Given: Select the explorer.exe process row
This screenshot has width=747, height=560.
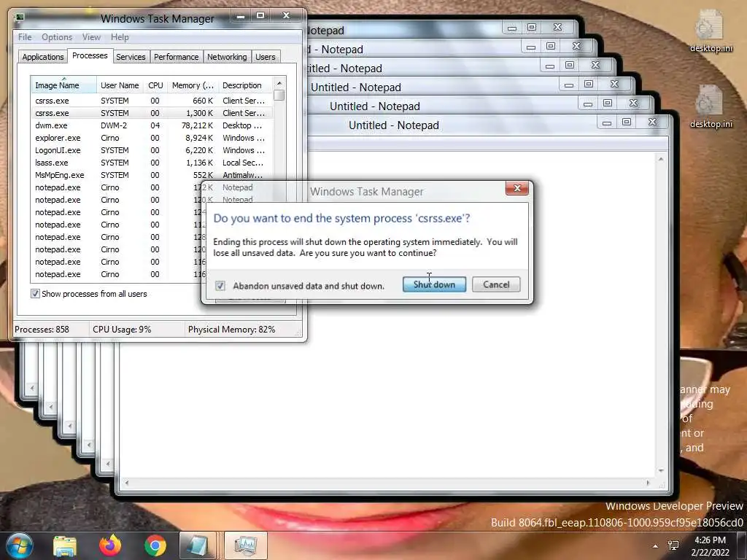Looking at the screenshot, I should (x=152, y=138).
